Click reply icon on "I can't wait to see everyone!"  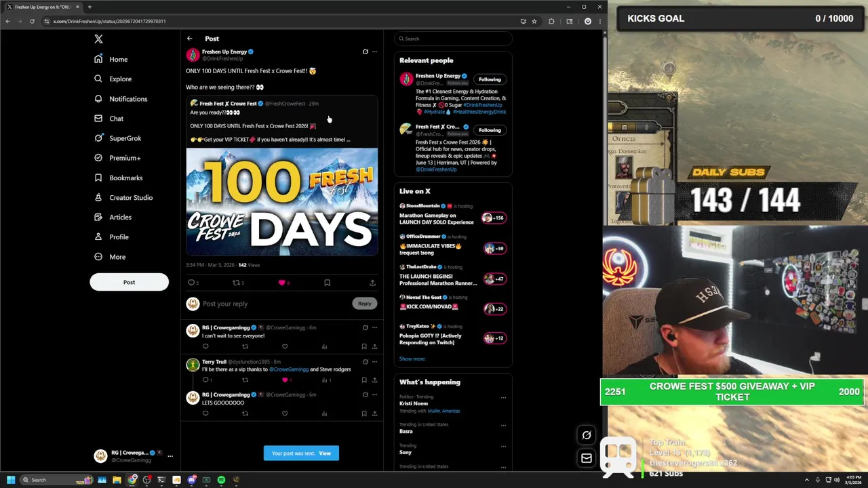pyautogui.click(x=205, y=346)
